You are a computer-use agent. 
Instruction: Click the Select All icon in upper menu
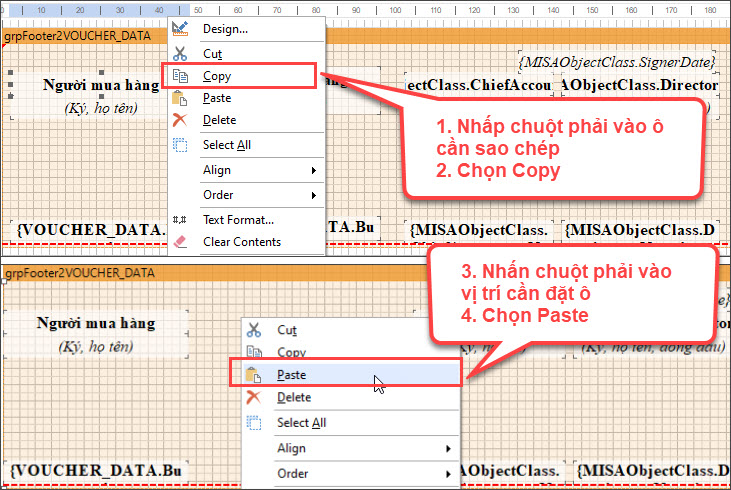tap(180, 145)
